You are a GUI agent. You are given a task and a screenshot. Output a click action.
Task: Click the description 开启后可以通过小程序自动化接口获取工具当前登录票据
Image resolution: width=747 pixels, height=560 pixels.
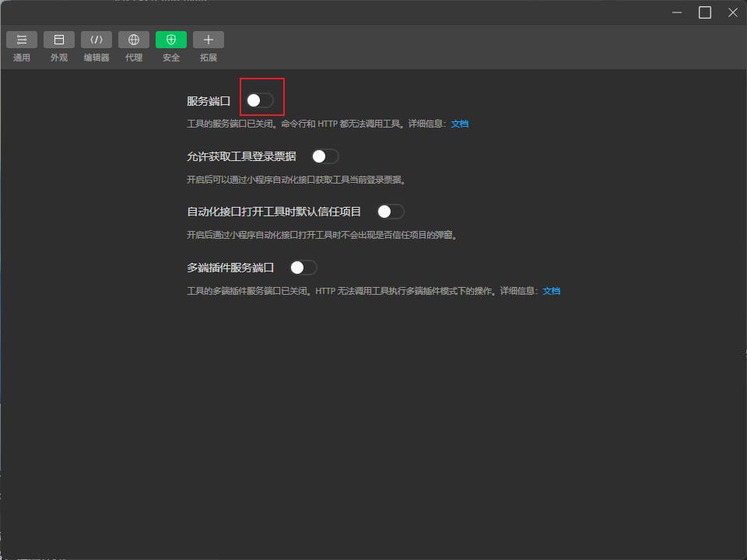(296, 180)
